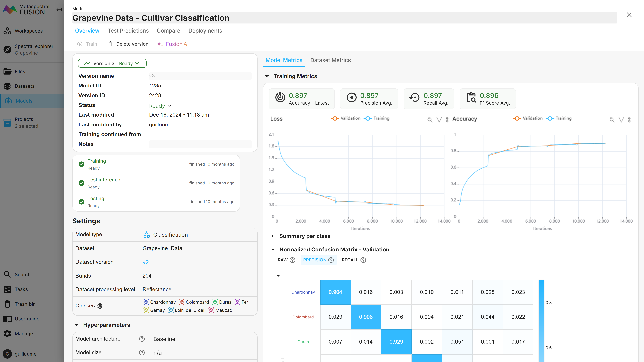This screenshot has height=362, width=644.
Task: Toggle Training series in Accuracy legend
Action: 558,118
